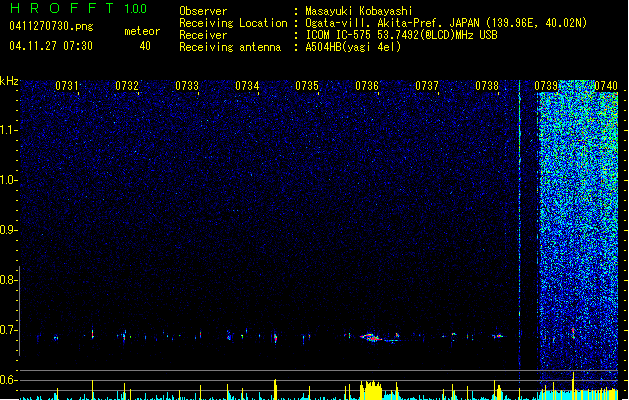Click the 'Observer' label
This screenshot has width=629, height=400.
pyautogui.click(x=203, y=11)
